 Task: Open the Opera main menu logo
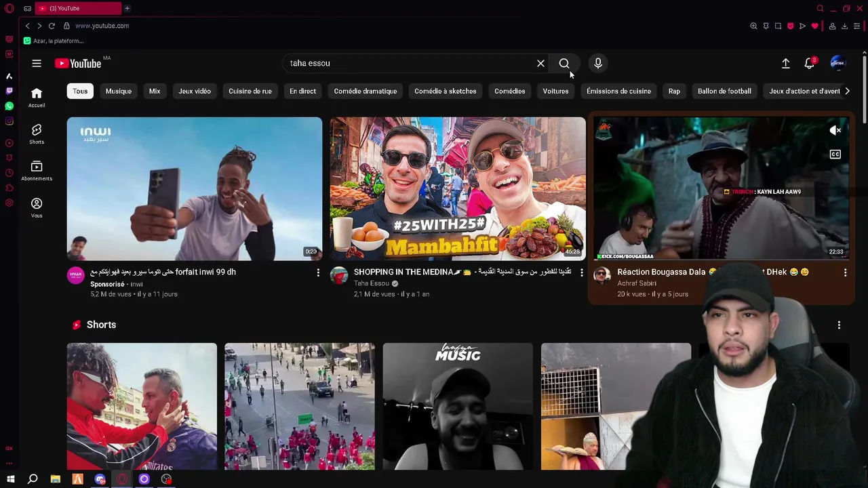click(9, 8)
